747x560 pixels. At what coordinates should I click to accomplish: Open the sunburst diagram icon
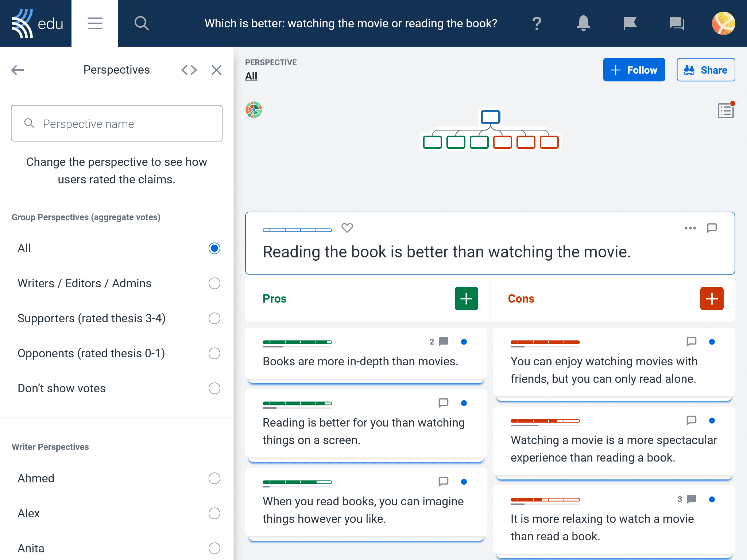254,110
